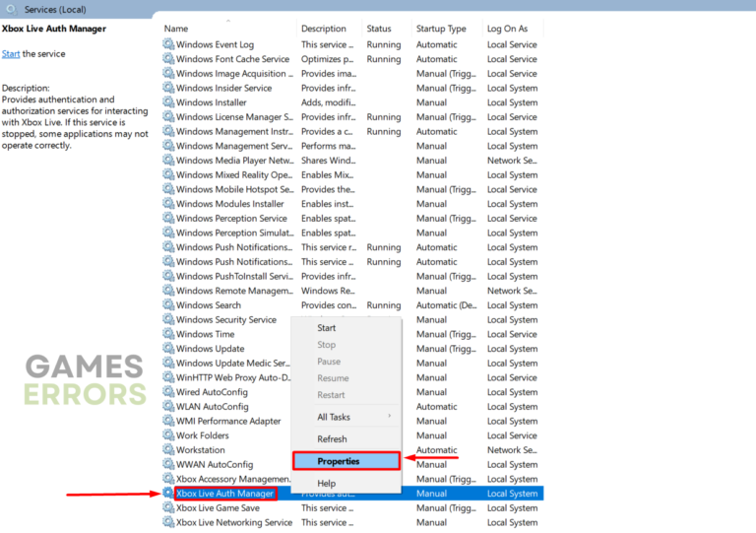Click the Start the service link
756x533 pixels.
tap(10, 54)
